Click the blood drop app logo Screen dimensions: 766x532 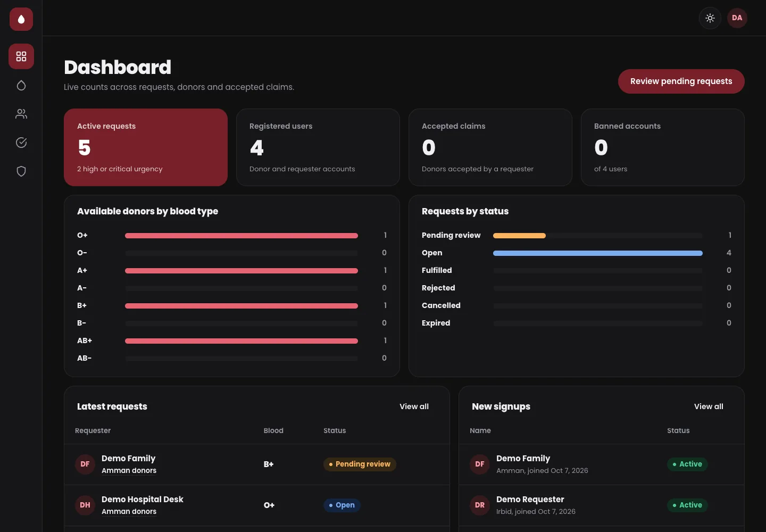(x=21, y=19)
